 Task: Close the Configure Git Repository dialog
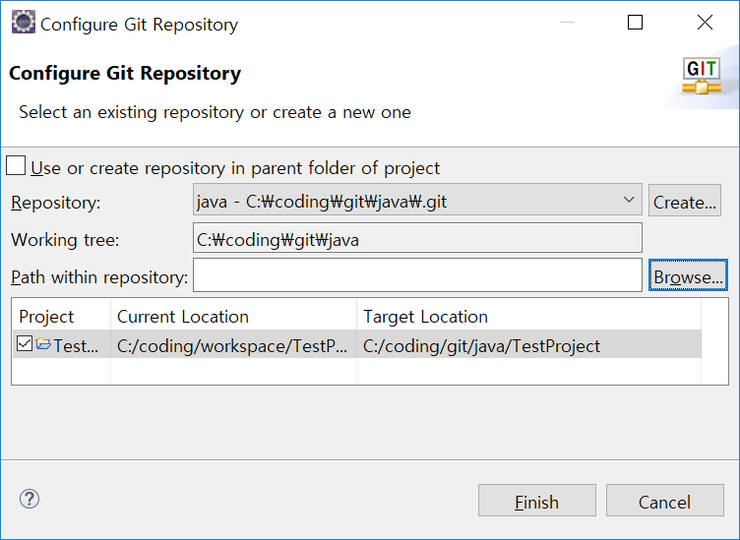coord(704,23)
